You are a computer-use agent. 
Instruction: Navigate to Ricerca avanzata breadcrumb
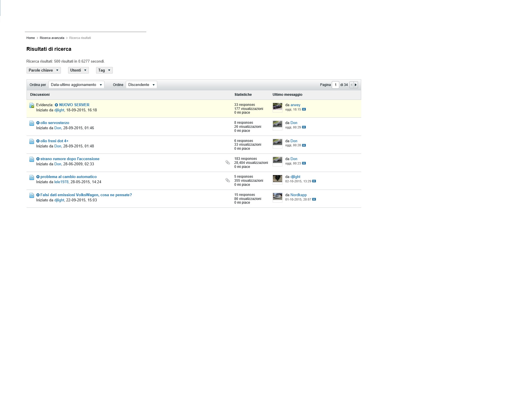(52, 38)
